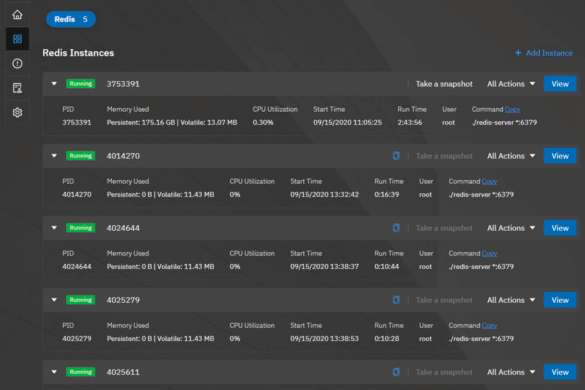Click Take a snapshot for 4025611
585x390 pixels.
pyautogui.click(x=444, y=372)
